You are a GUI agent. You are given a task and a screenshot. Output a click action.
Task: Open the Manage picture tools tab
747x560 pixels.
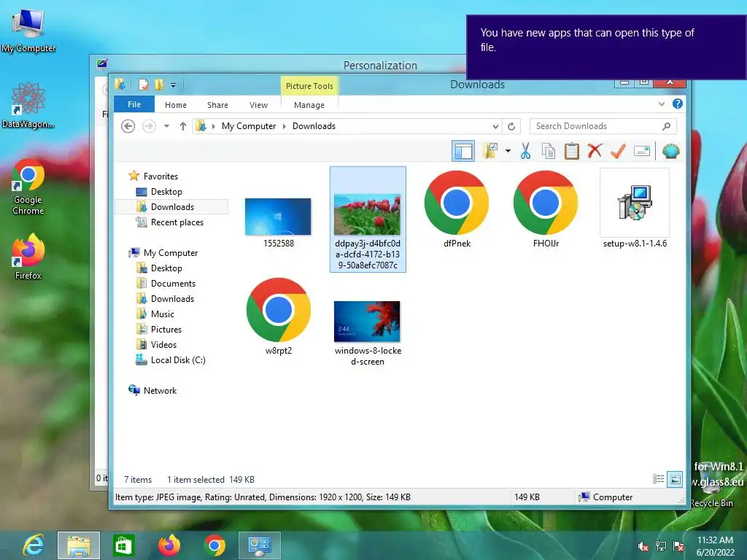tap(309, 105)
